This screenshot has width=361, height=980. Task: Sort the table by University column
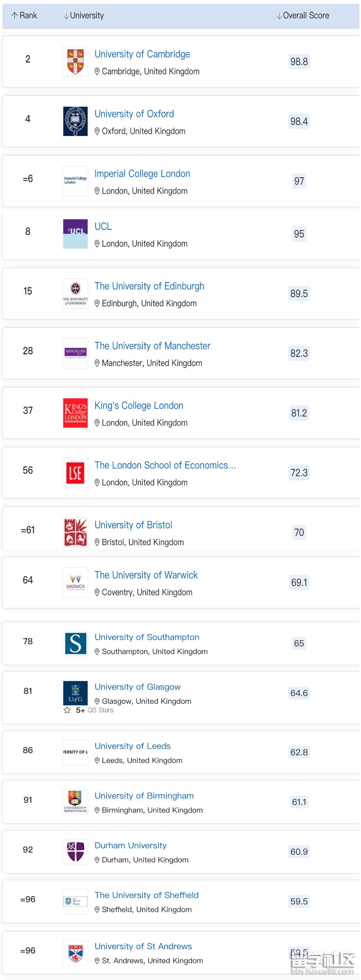click(x=83, y=16)
